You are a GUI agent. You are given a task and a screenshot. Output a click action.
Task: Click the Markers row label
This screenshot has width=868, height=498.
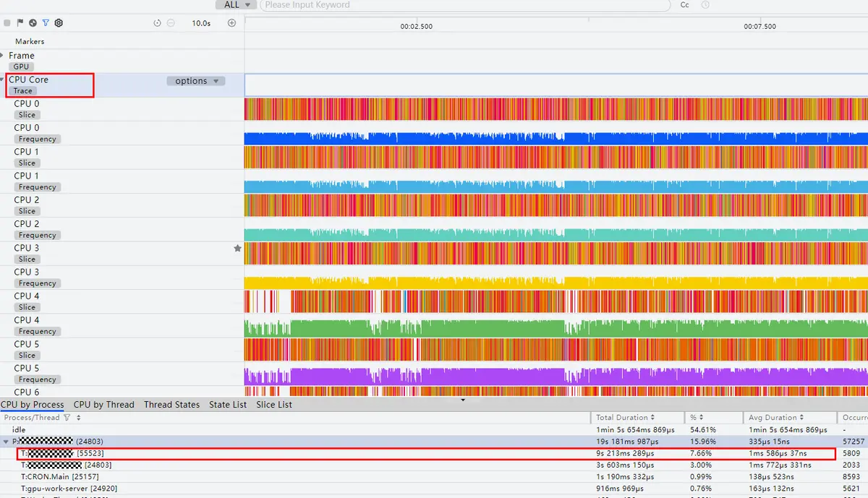coord(30,42)
